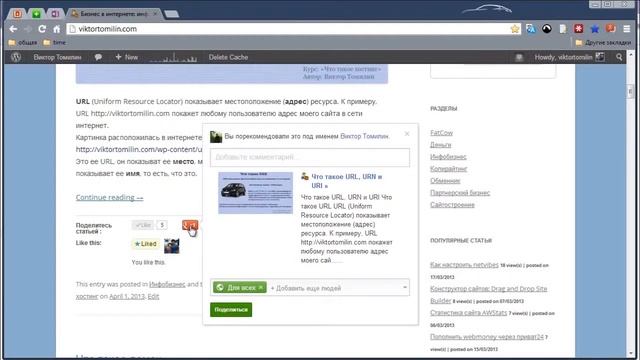
Task: Bookmark this page with star icon
Action: [515, 29]
